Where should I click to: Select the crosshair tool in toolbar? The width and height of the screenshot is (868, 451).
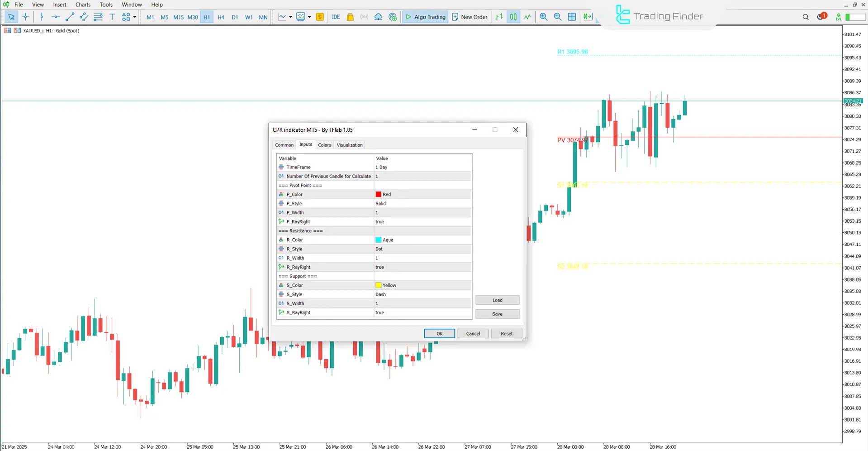25,17
